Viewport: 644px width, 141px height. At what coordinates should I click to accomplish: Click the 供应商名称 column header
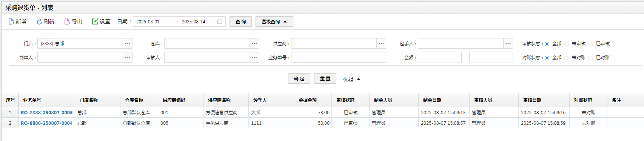click(x=226, y=100)
